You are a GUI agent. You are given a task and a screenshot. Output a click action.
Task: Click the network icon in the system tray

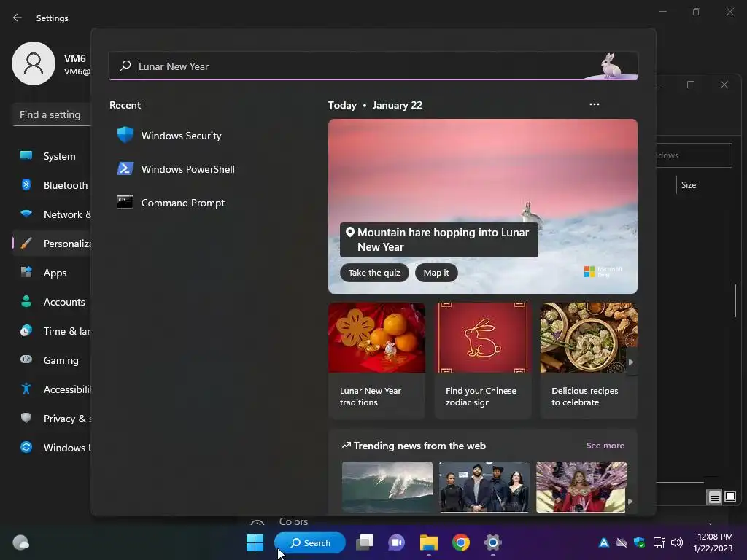coord(659,542)
